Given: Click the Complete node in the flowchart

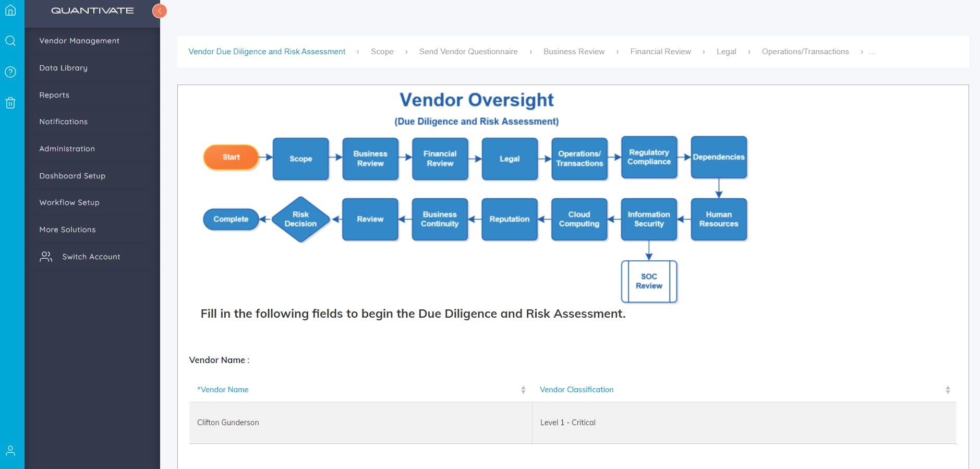Looking at the screenshot, I should tap(231, 219).
